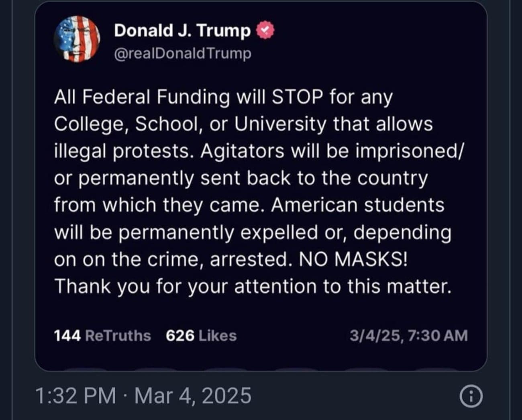The width and height of the screenshot is (522, 420).
Task: Click the 1:32 PM tweet time
Action: (75, 396)
